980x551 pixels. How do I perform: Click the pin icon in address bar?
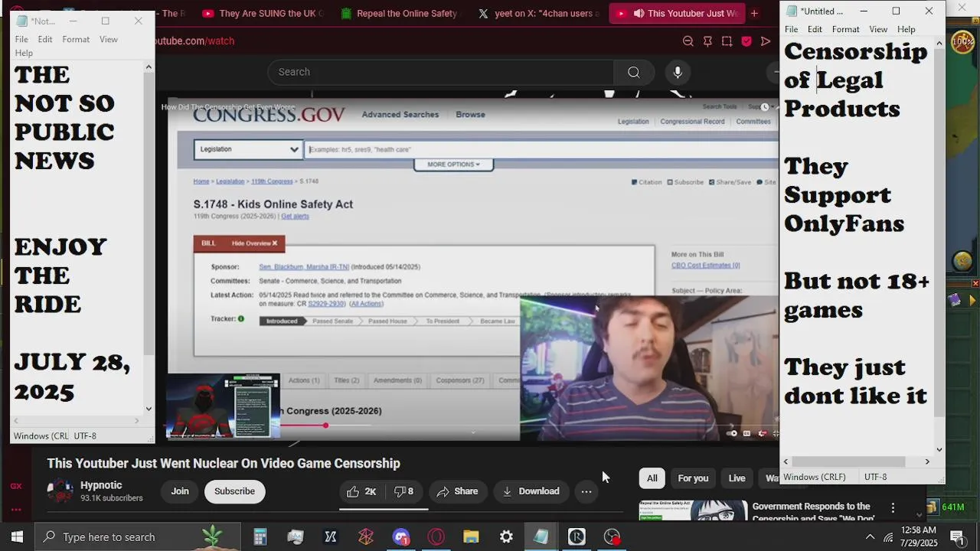707,41
